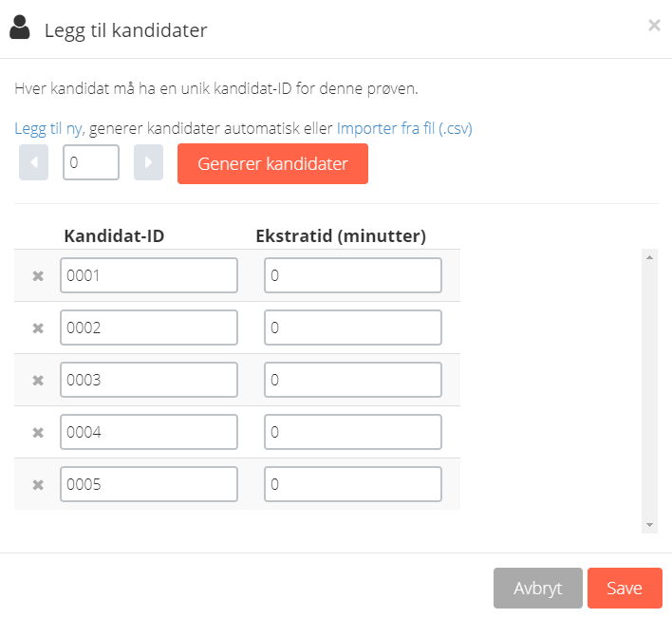Screen dimensions: 672x618
Task: Open the Legg til ny link
Action: point(49,128)
